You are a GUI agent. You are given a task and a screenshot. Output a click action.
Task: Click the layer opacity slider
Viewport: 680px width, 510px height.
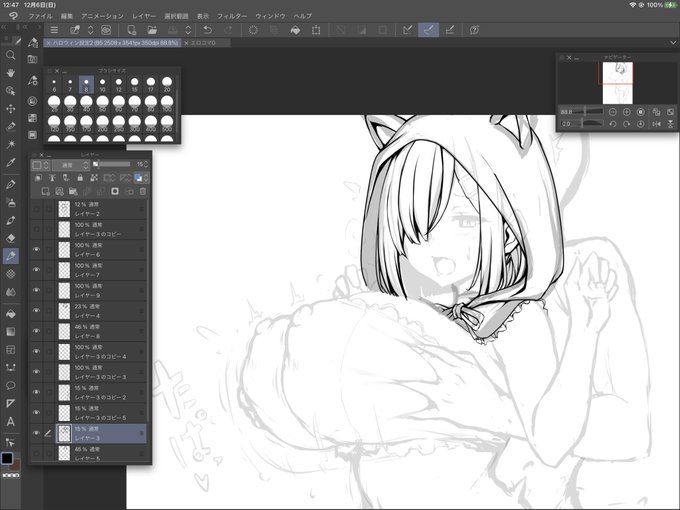tap(112, 164)
